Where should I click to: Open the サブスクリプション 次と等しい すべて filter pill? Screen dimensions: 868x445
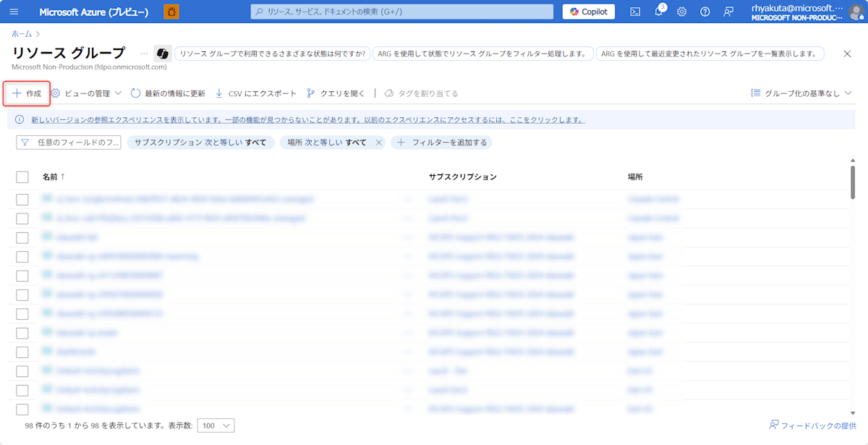coord(200,143)
